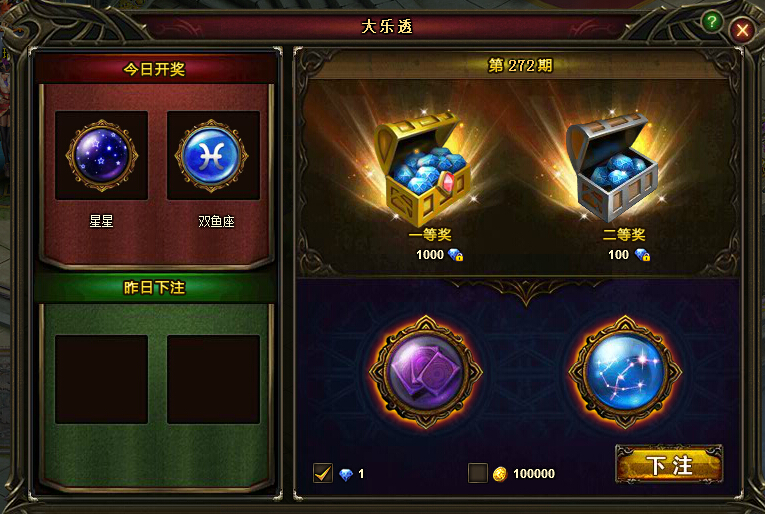Click the diamond icon beside 100 reward
Screen dimensions: 765x514
642,255
